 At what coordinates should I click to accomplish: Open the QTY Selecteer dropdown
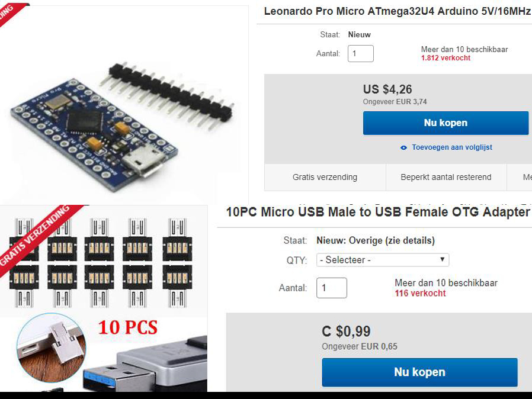coord(382,260)
